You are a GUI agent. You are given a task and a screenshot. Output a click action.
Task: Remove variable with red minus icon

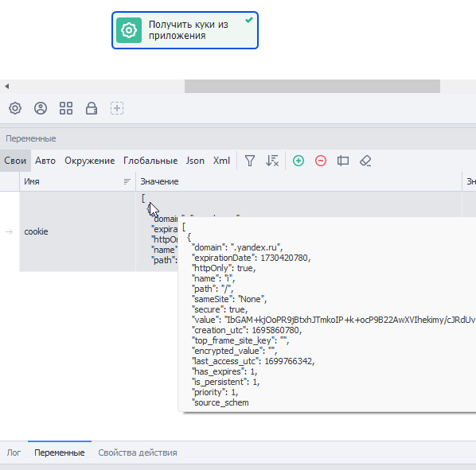321,161
